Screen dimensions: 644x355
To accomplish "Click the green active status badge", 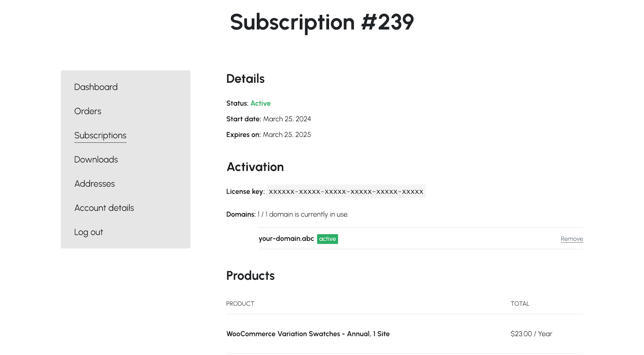I will coord(327,239).
